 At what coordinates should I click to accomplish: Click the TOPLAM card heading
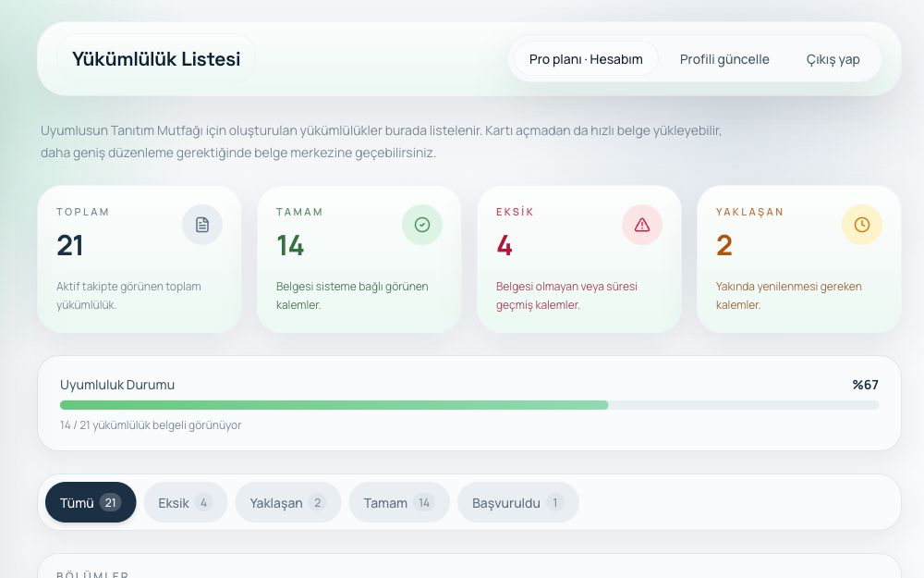point(82,212)
